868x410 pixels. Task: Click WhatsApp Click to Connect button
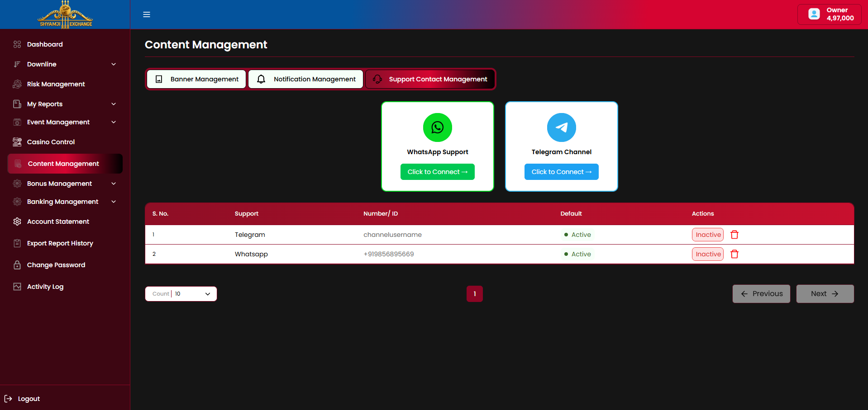438,172
